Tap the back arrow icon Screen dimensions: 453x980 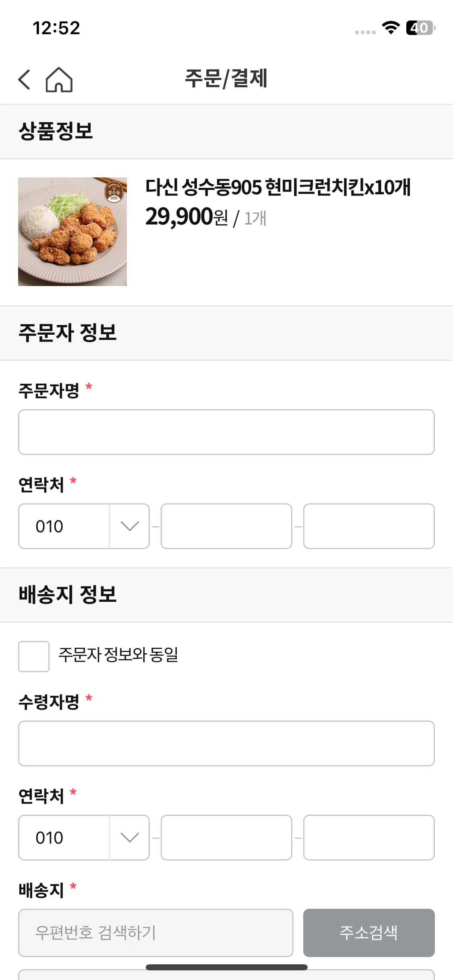[24, 79]
